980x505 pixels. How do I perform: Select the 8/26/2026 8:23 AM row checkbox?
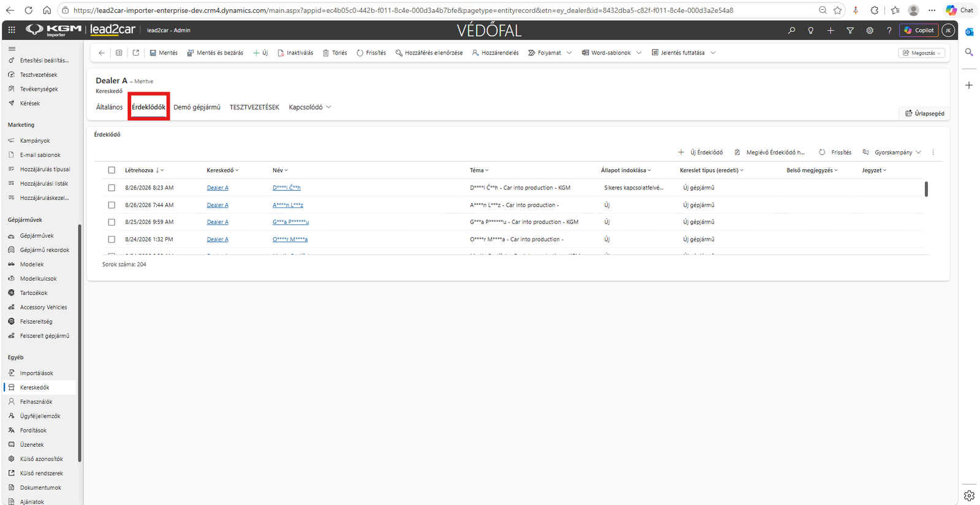click(111, 188)
